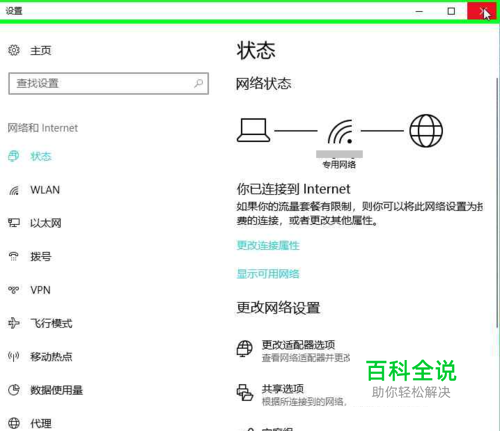Click the laptop icon in network diagram
This screenshot has width=500, height=431.
point(253,131)
